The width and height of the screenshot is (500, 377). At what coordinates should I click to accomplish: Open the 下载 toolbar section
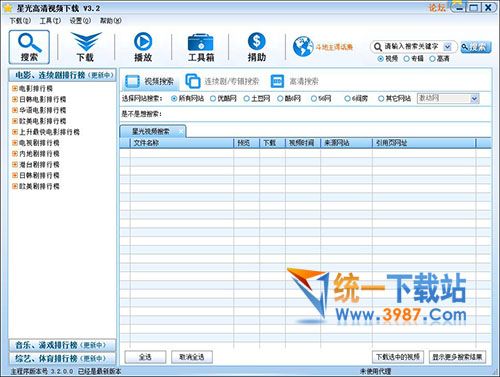[x=86, y=47]
